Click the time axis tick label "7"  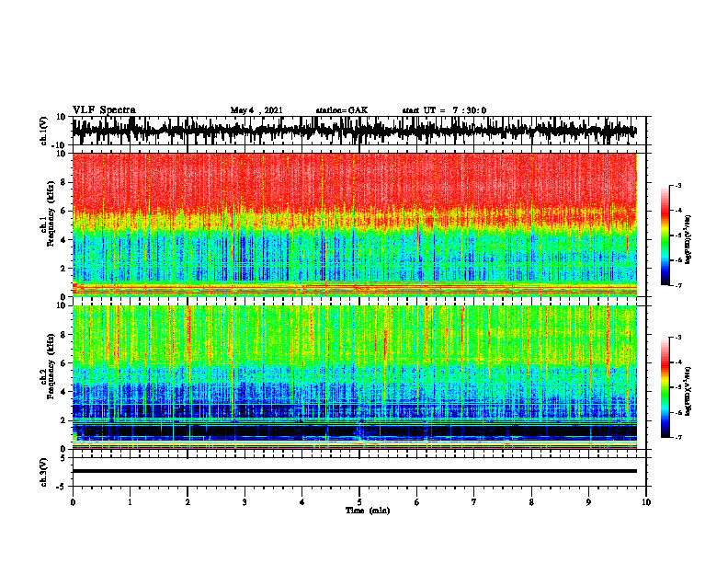click(474, 502)
